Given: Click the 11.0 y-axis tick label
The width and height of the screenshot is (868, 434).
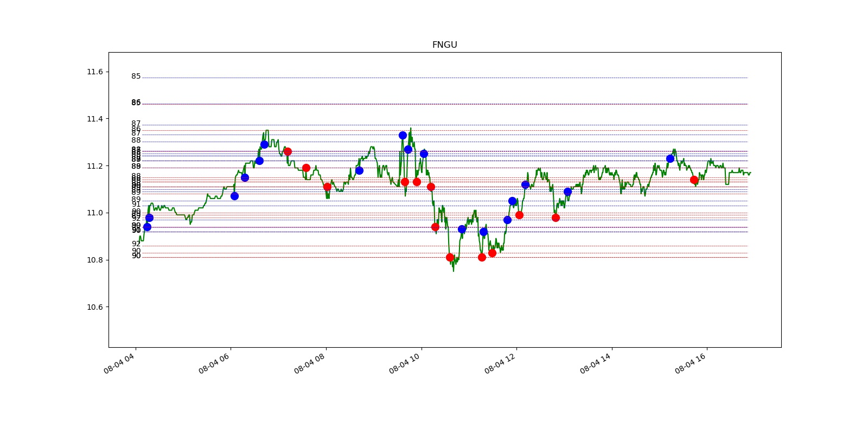Looking at the screenshot, I should pos(95,213).
